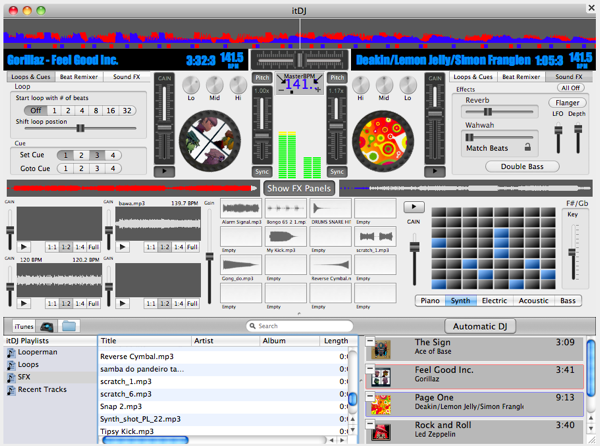Trigger the Gong_do.mp3 sample pad
This screenshot has height=446, width=600.
pos(241,265)
